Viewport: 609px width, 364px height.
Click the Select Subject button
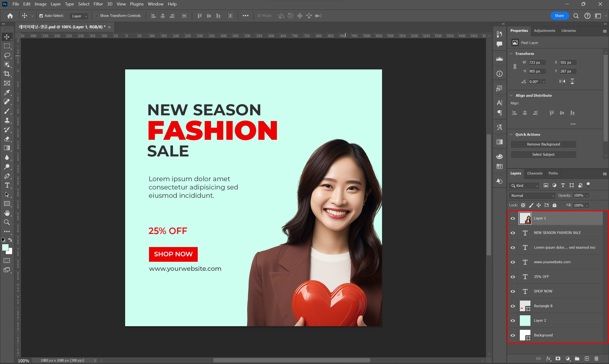[x=543, y=155]
